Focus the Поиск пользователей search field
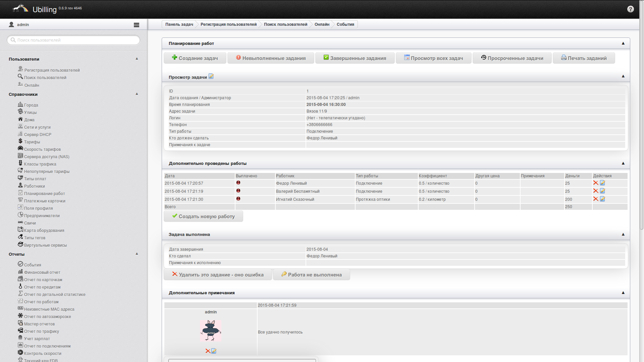This screenshot has width=644, height=362. (74, 40)
